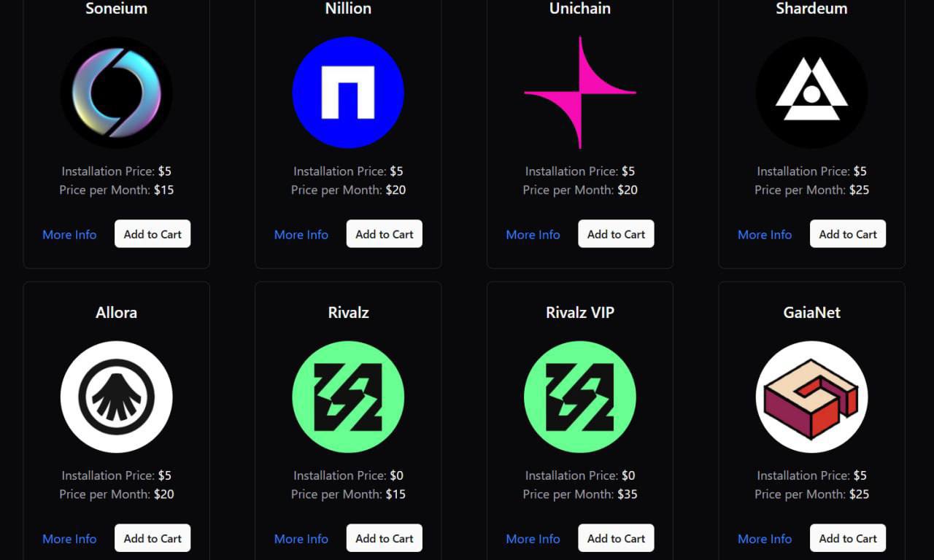Click the pink Unichain star logo
The height and width of the screenshot is (560, 934).
tap(580, 93)
